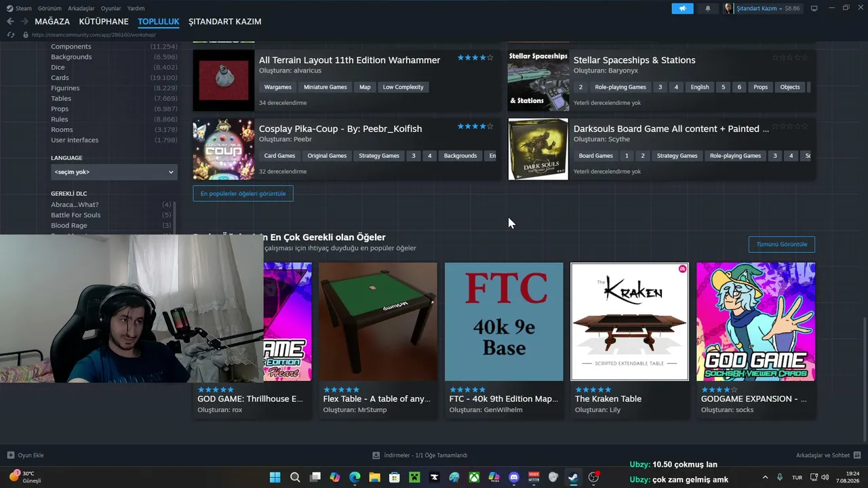Image resolution: width=868 pixels, height=488 pixels.
Task: Open the weather widget on the taskbar
Action: tap(25, 477)
